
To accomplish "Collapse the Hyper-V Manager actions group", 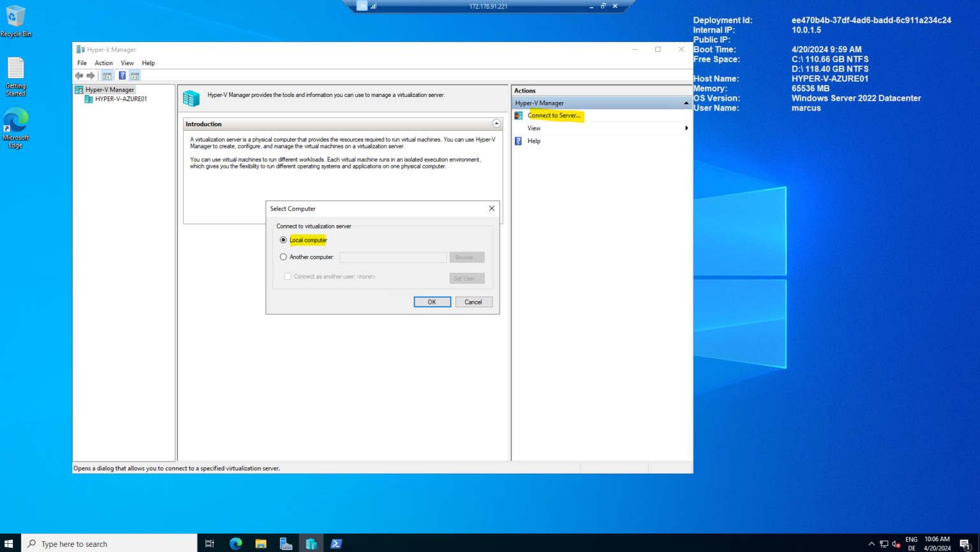I will 686,102.
